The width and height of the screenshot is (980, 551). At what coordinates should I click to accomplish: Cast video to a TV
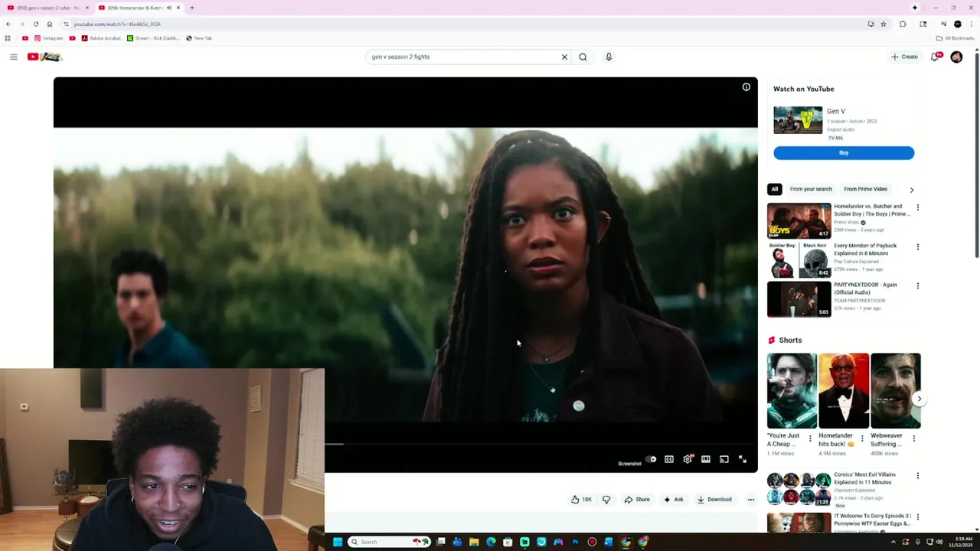pyautogui.click(x=724, y=459)
